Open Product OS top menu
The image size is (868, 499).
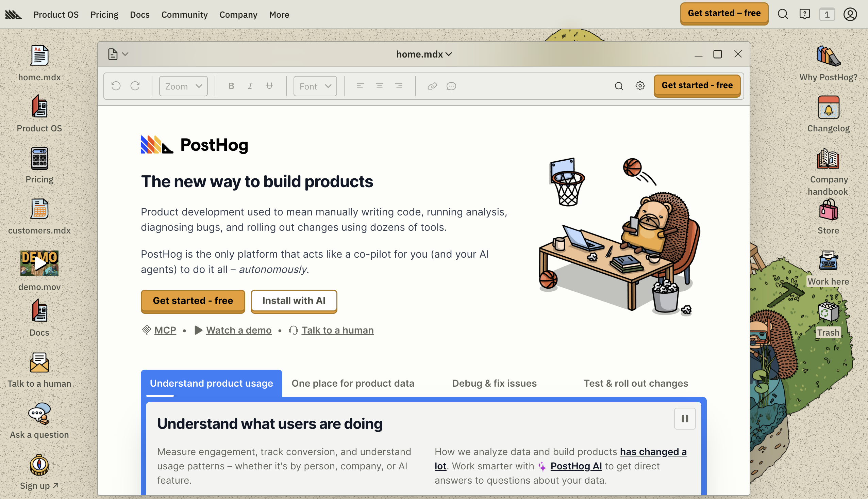[x=56, y=14]
